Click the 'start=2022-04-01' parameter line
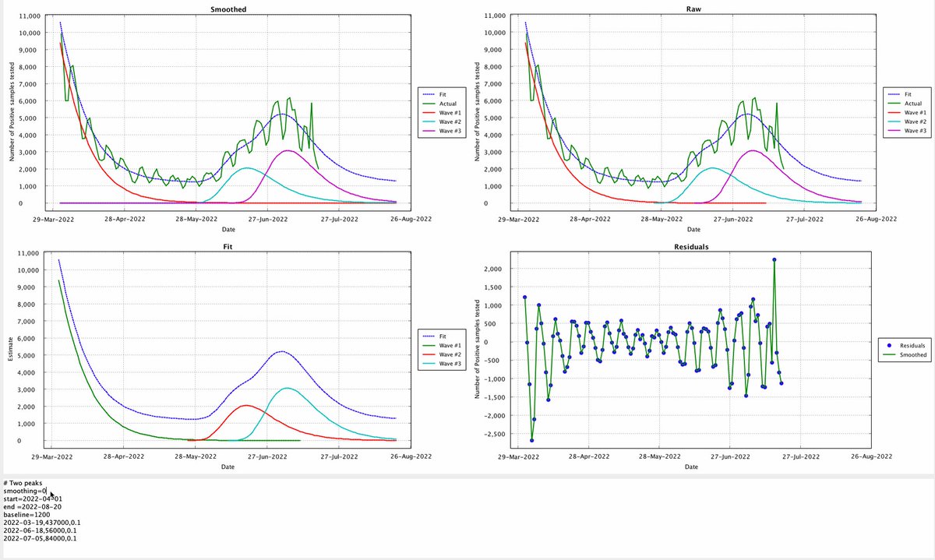 coord(33,499)
